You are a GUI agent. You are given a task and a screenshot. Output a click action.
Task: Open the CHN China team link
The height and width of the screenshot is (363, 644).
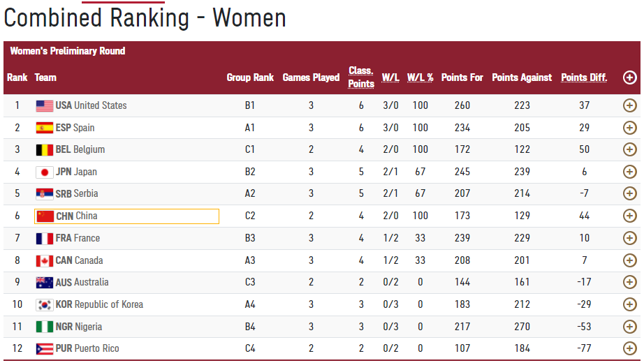tap(76, 216)
